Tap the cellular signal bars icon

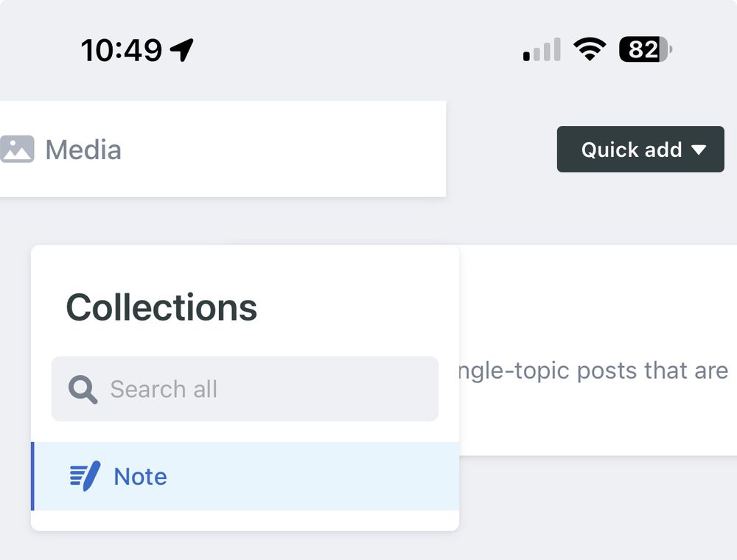click(x=542, y=49)
